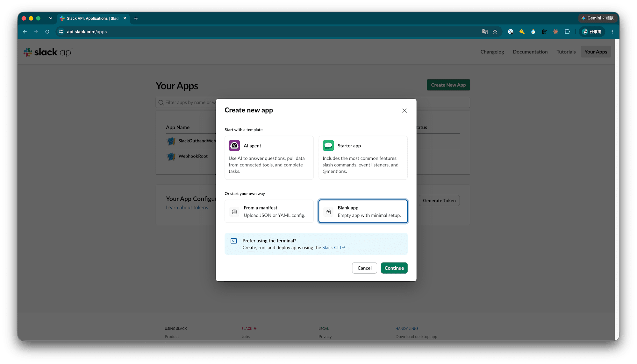Open the Documentation nav item
Image resolution: width=637 pixels, height=364 pixels.
530,52
